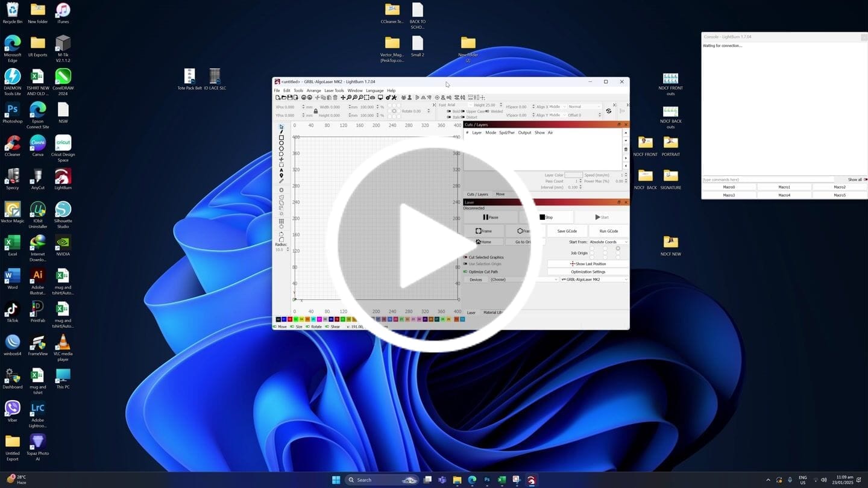868x488 pixels.
Task: Open the Window menu
Action: (x=355, y=90)
